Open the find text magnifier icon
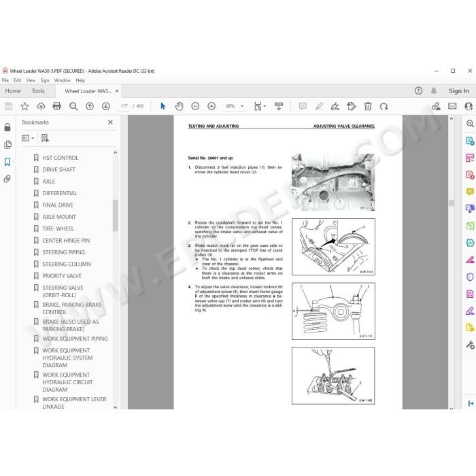 [73, 106]
